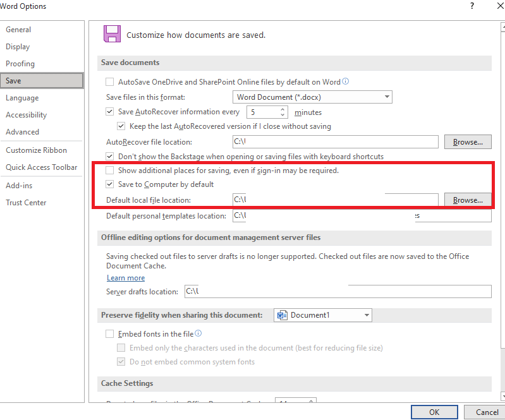Uncheck Save to Computer by default
This screenshot has width=505, height=420.
109,184
